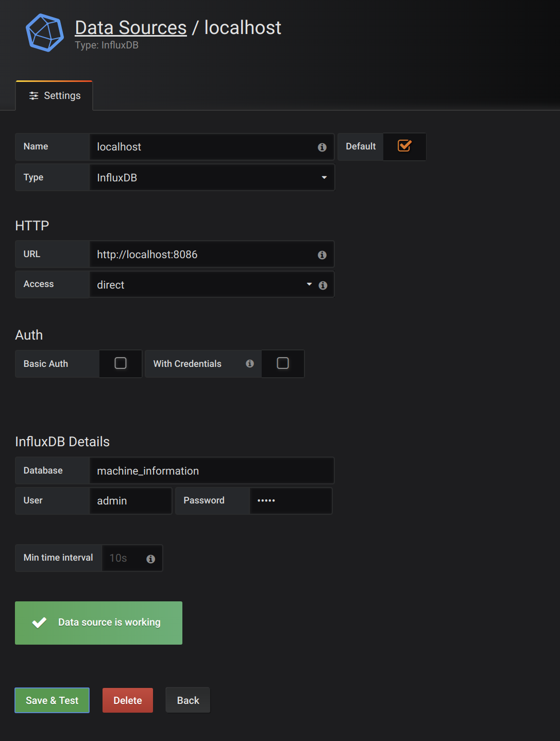Click the Database input machine_information
Screen dimensions: 560x741
212,471
